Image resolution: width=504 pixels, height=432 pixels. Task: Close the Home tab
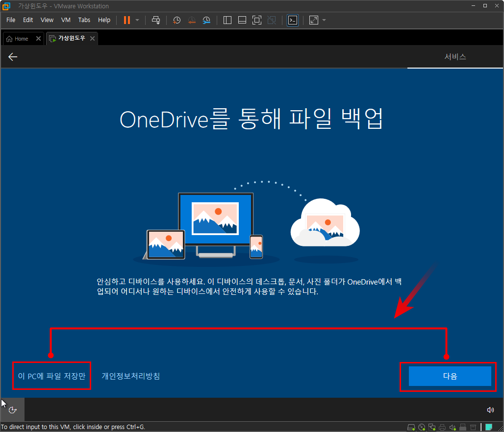(x=38, y=39)
